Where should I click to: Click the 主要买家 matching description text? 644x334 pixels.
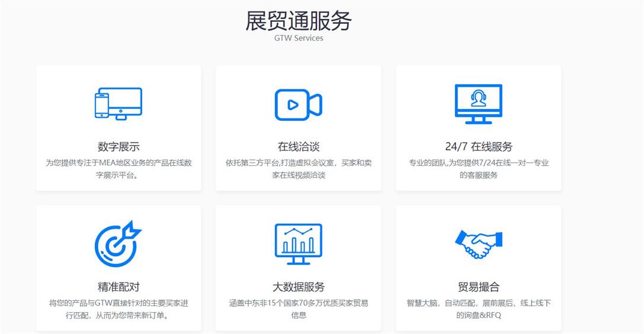click(118, 309)
